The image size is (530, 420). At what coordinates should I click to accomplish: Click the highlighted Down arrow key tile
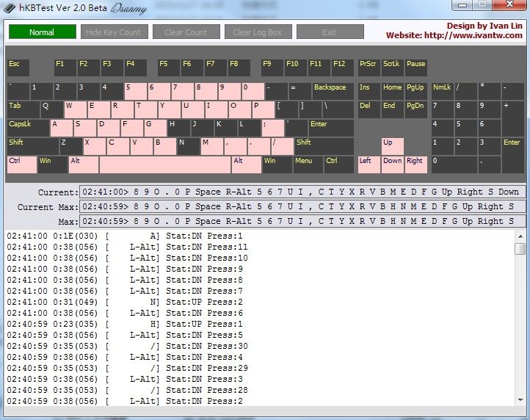click(393, 164)
